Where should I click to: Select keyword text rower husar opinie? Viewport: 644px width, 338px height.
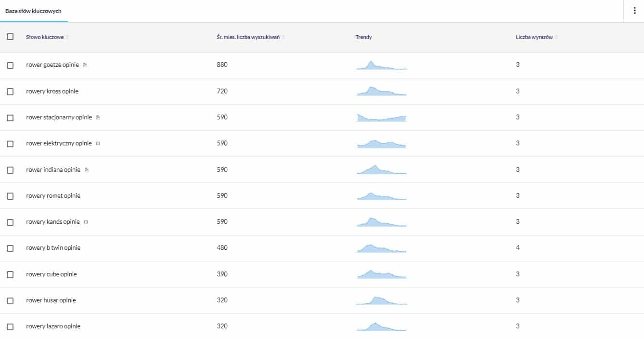click(51, 300)
